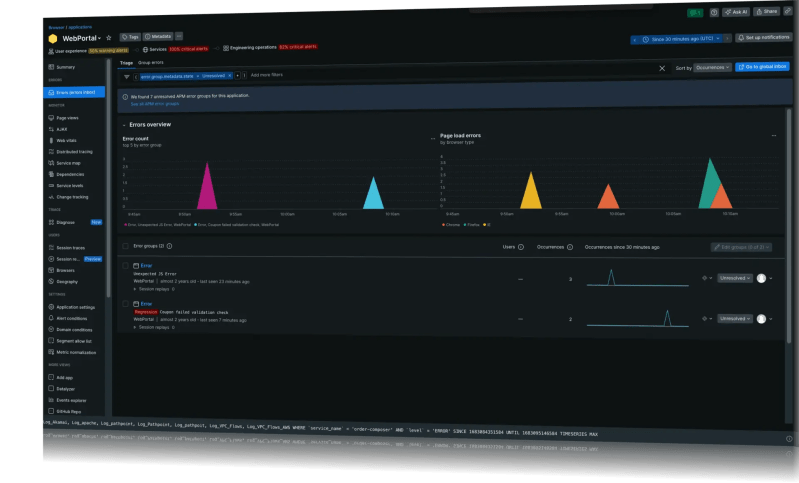Select all Error groups checkbox

point(125,246)
